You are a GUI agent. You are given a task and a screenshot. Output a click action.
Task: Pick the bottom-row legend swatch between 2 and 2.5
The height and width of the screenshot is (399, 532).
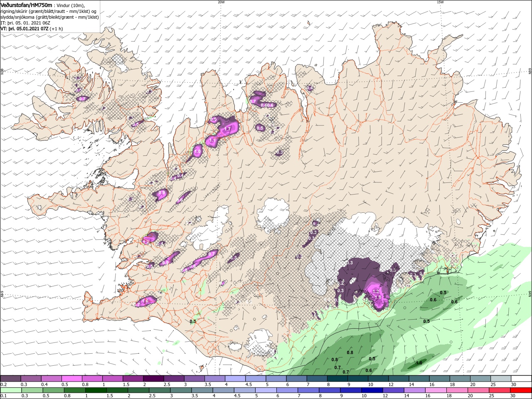coord(138,390)
